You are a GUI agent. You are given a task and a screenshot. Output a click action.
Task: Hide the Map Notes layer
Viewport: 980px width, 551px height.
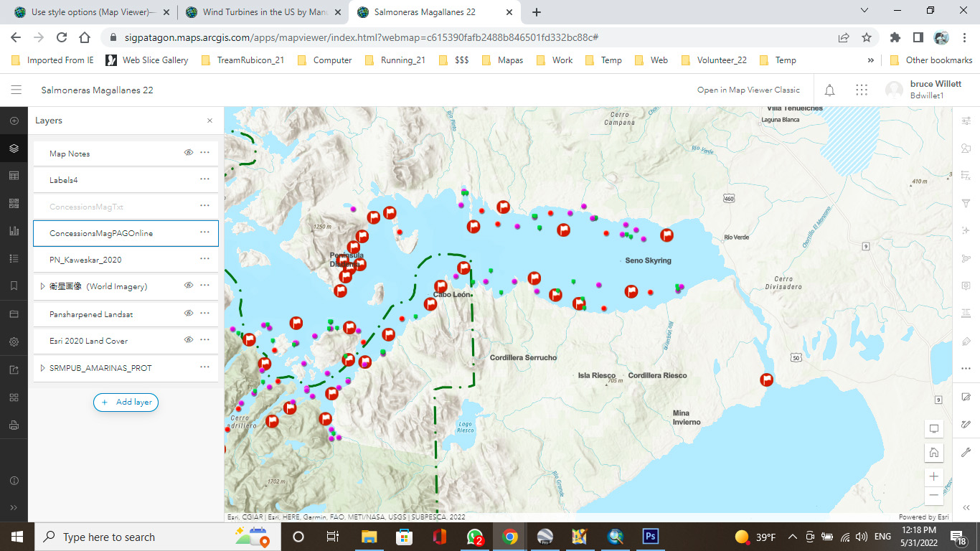pyautogui.click(x=188, y=153)
